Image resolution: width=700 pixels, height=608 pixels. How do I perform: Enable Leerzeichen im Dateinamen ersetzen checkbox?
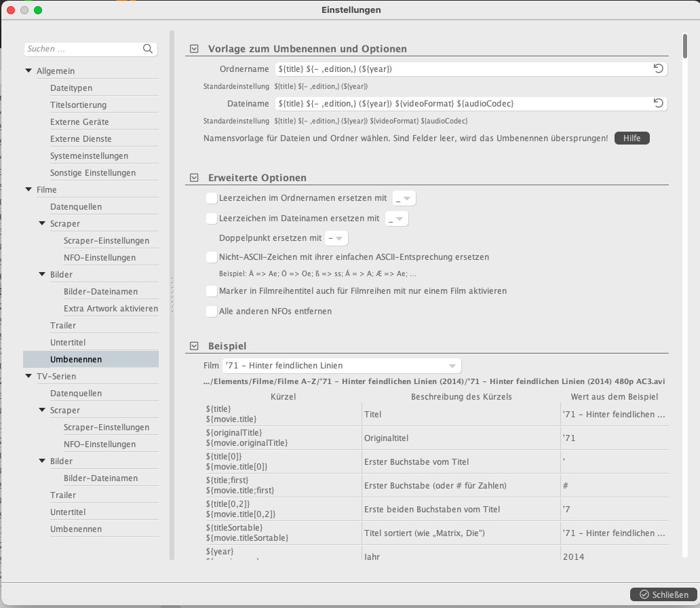pos(212,218)
